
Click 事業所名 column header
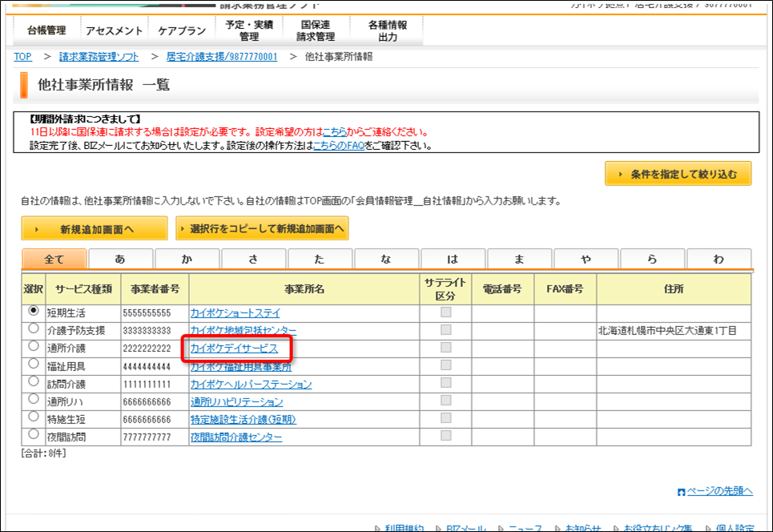[304, 289]
